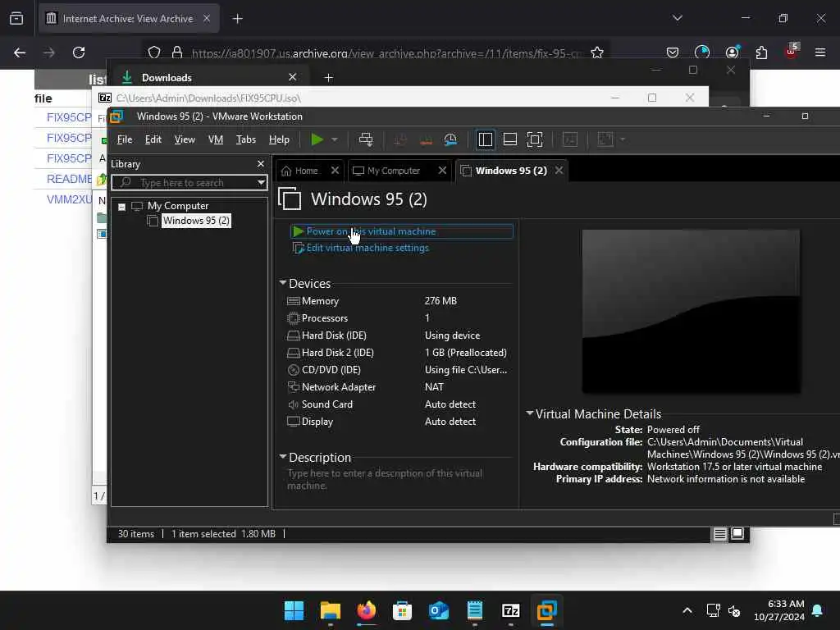This screenshot has width=840, height=630.
Task: Select Windows 95 (2) in Library tree
Action: point(196,221)
